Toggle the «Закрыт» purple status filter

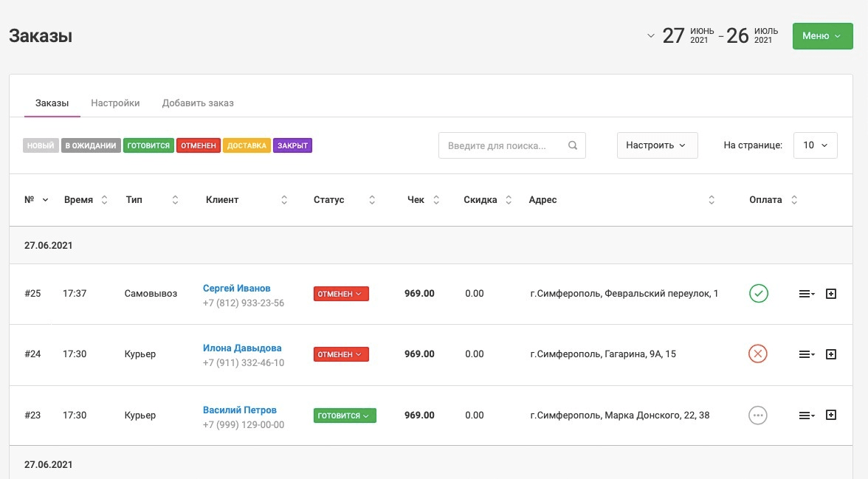[x=292, y=146]
